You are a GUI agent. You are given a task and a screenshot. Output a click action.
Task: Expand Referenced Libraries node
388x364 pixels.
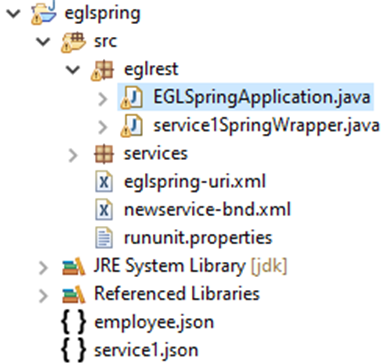43,295
